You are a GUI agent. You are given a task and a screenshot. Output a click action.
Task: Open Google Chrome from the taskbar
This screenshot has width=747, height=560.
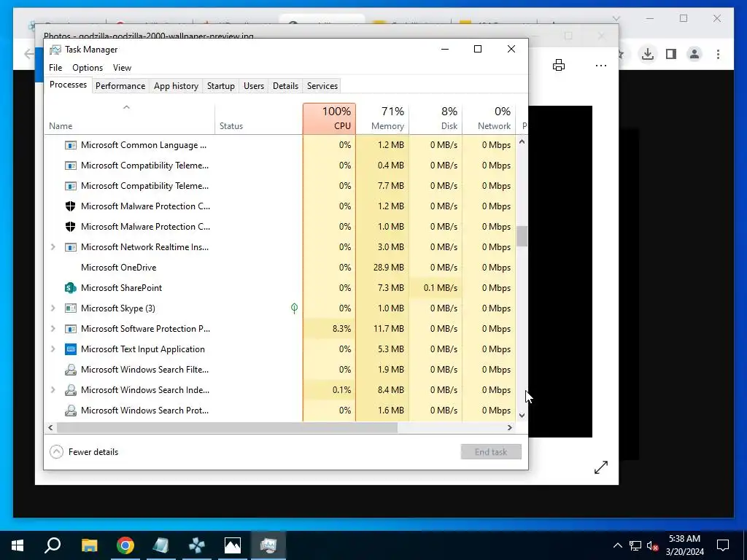(x=125, y=545)
